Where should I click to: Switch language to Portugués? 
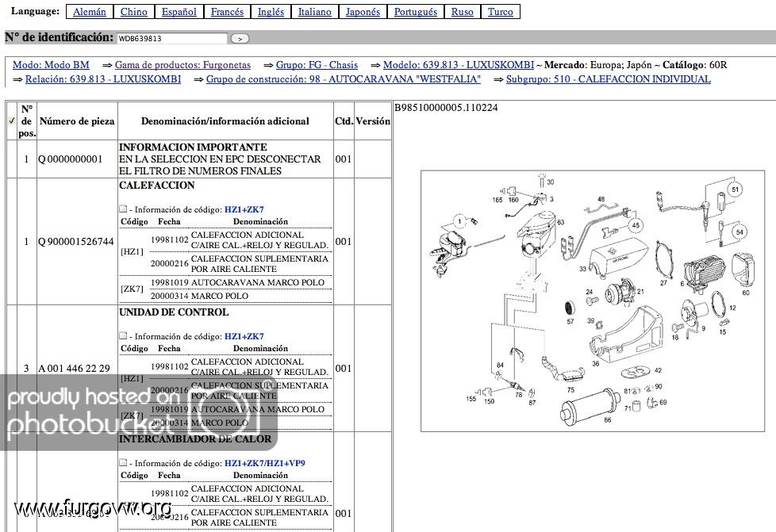[415, 12]
